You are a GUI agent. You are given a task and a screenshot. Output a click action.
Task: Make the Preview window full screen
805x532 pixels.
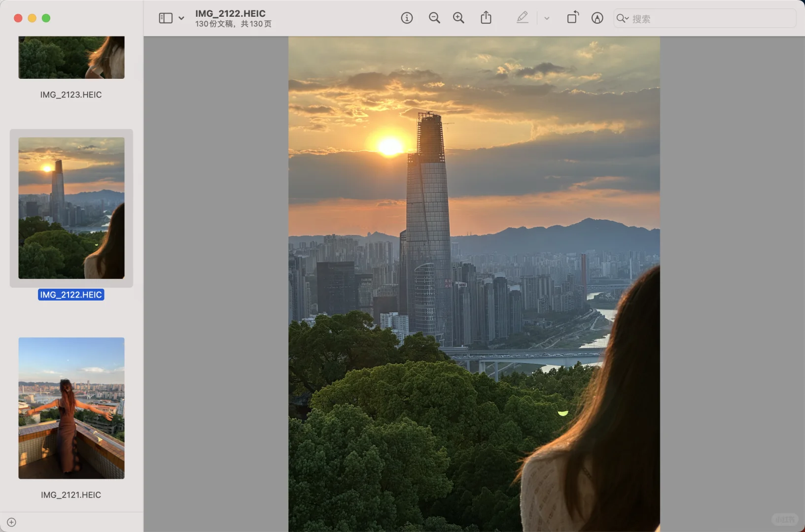click(46, 18)
